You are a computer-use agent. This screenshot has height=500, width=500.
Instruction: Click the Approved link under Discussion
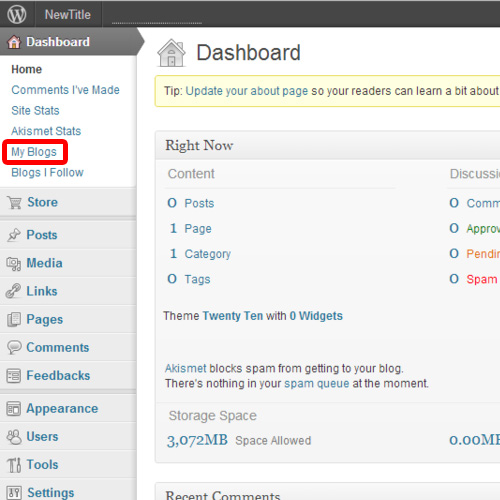[483, 229]
